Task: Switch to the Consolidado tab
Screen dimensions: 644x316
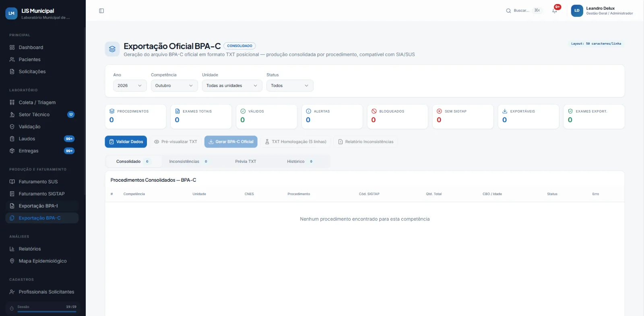Action: (x=134, y=162)
